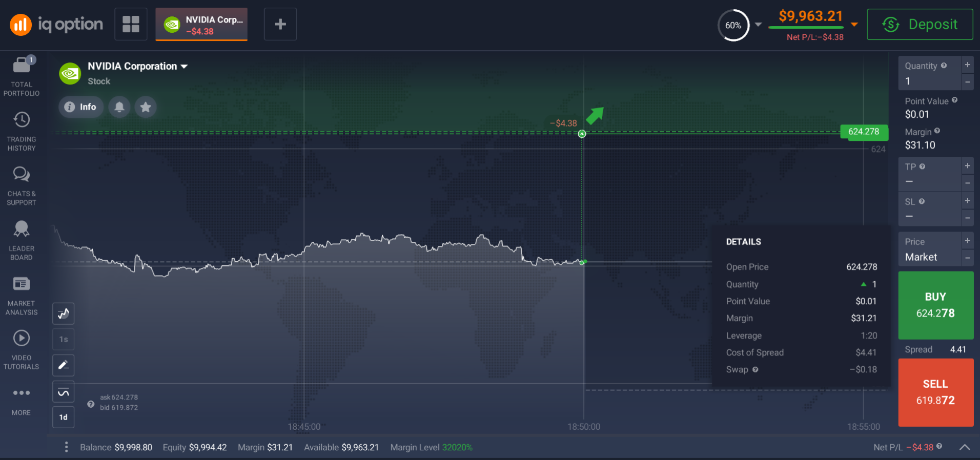The height and width of the screenshot is (460, 980).
Task: Click the Equity $9,994.42 footer entry
Action: pos(195,447)
